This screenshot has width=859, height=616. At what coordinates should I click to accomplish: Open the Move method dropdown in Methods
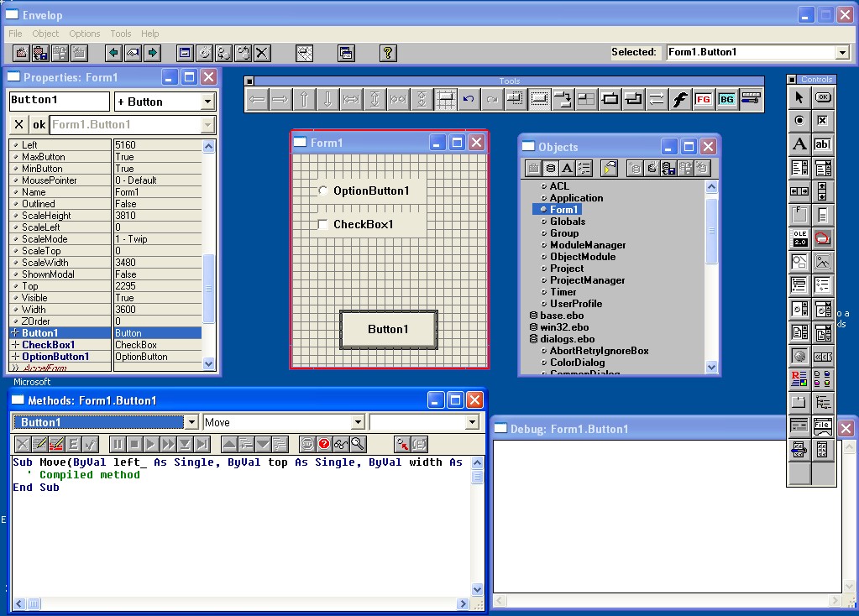click(359, 422)
